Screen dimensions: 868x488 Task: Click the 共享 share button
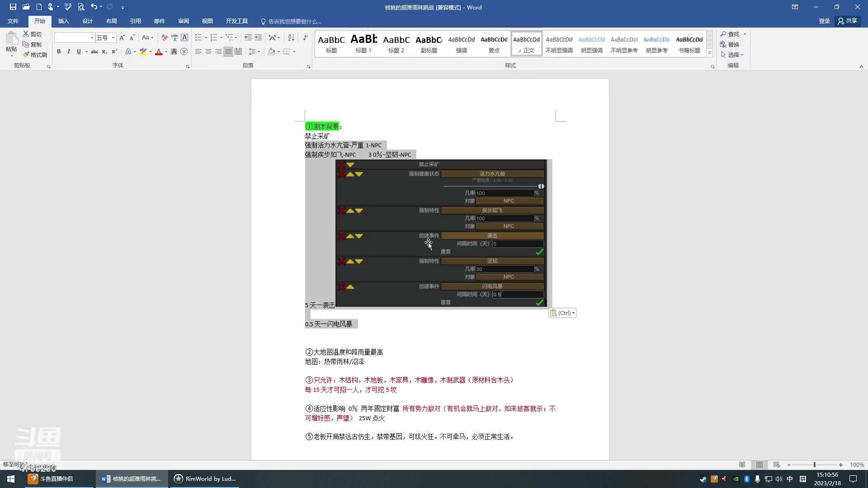coord(848,21)
